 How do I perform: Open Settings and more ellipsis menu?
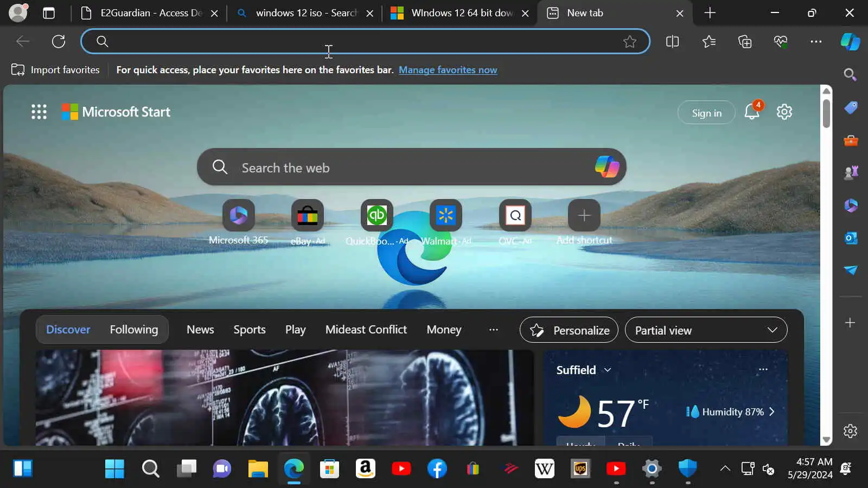click(816, 41)
